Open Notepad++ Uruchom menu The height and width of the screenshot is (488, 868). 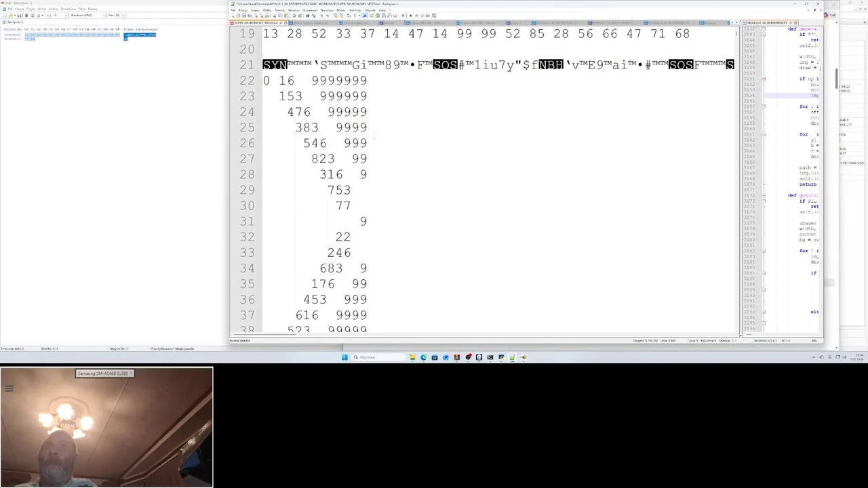pos(355,10)
